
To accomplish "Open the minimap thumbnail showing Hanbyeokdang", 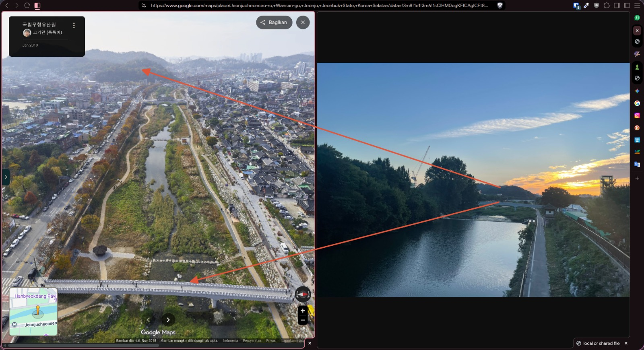I will (33, 312).
